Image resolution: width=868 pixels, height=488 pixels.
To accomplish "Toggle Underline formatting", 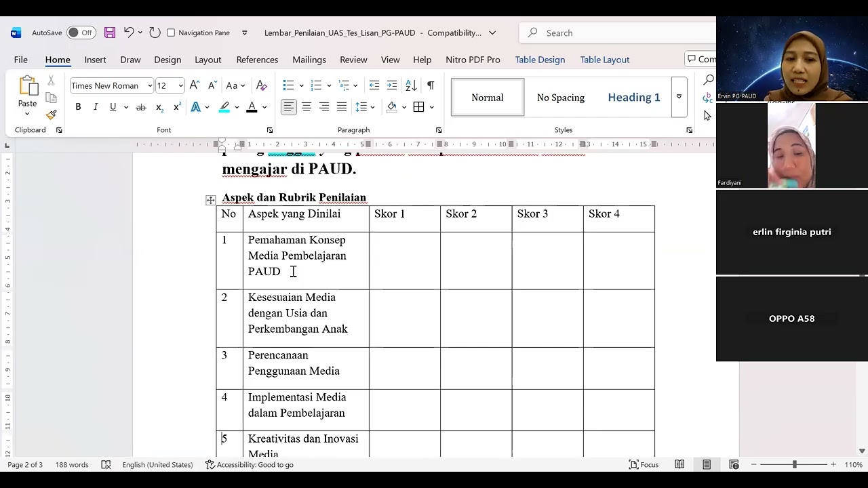I will (x=113, y=107).
